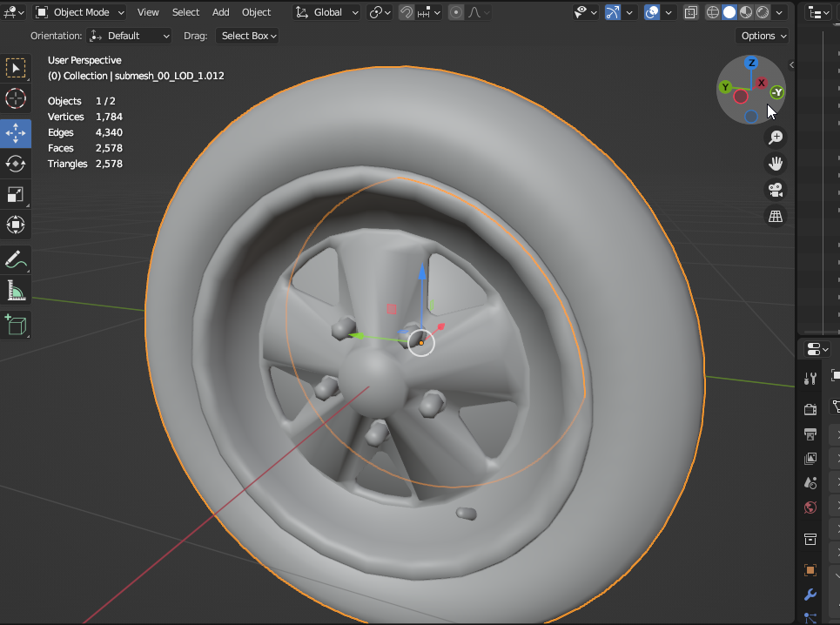This screenshot has width=840, height=625.
Task: Open Modifier properties wrench tab
Action: coord(810,595)
